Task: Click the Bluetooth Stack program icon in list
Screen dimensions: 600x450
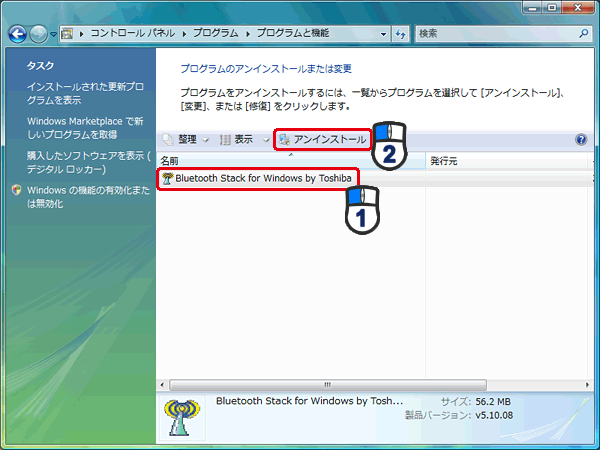Action: pos(167,178)
